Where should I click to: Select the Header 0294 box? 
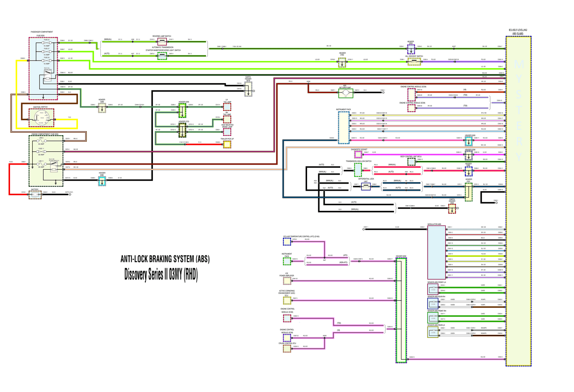[x=411, y=49]
